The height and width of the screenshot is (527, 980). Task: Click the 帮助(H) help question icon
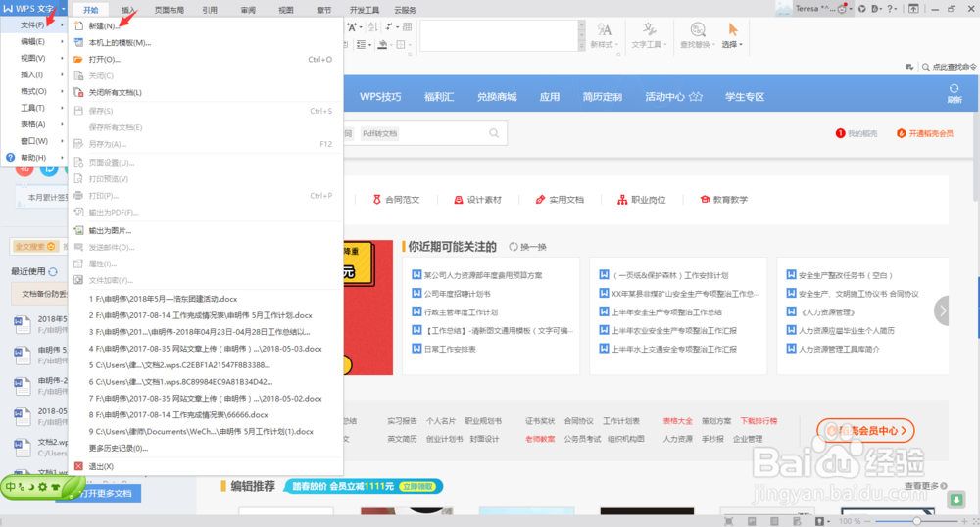tap(10, 158)
